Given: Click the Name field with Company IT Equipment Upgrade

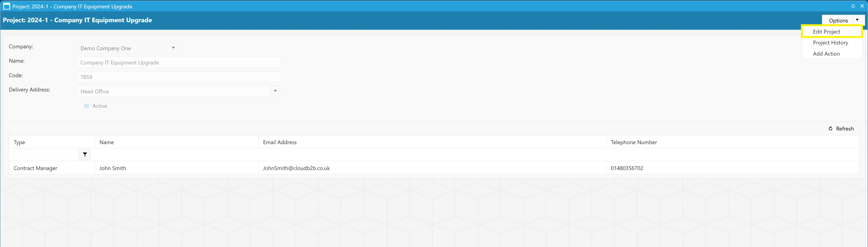Looking at the screenshot, I should pyautogui.click(x=179, y=62).
